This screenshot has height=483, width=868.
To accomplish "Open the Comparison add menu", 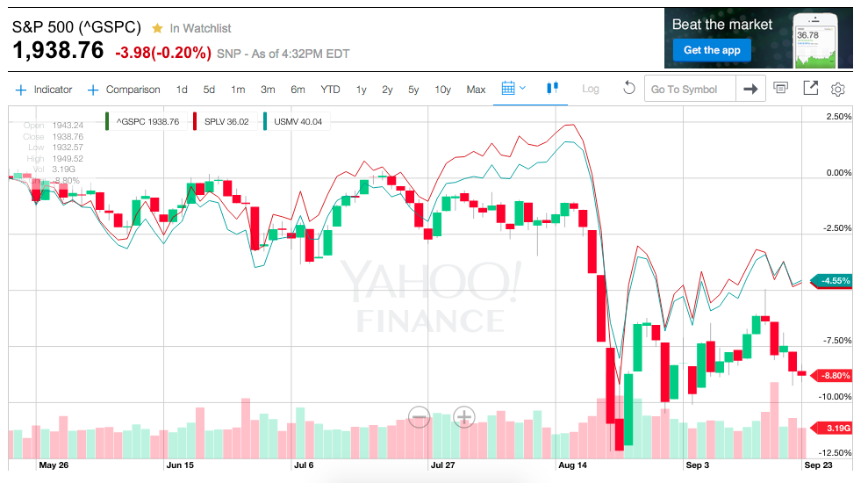I will 124,90.
